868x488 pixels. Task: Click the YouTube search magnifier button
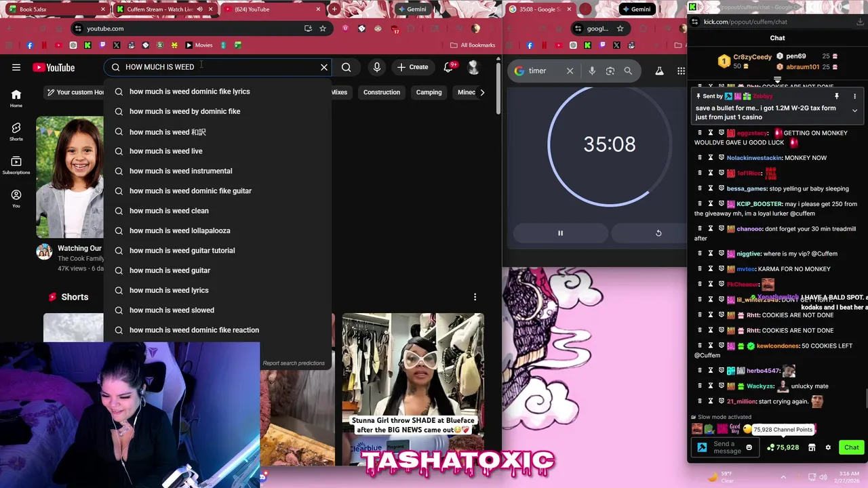pos(347,67)
